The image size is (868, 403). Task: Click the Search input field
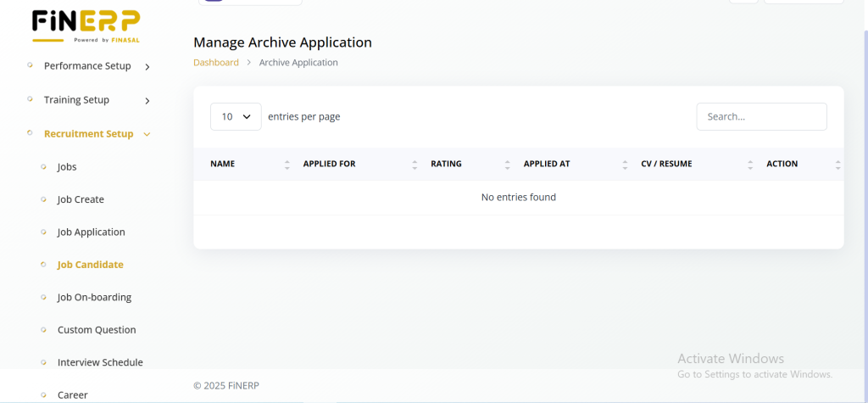tap(761, 117)
